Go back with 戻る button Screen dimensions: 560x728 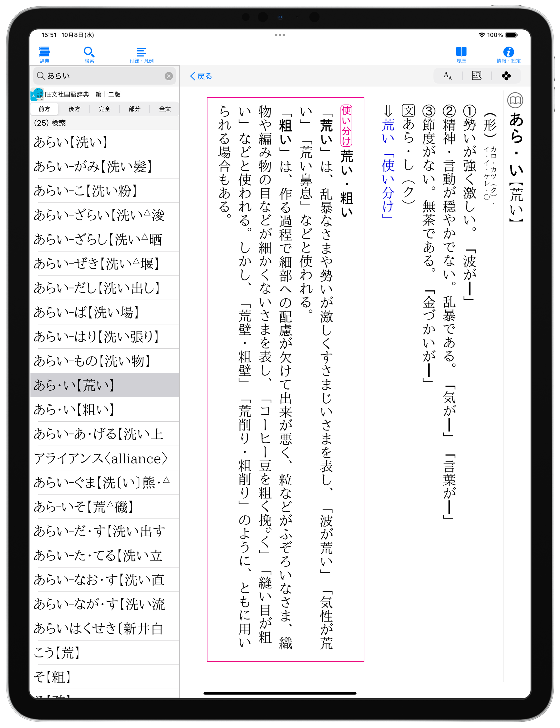tap(201, 76)
